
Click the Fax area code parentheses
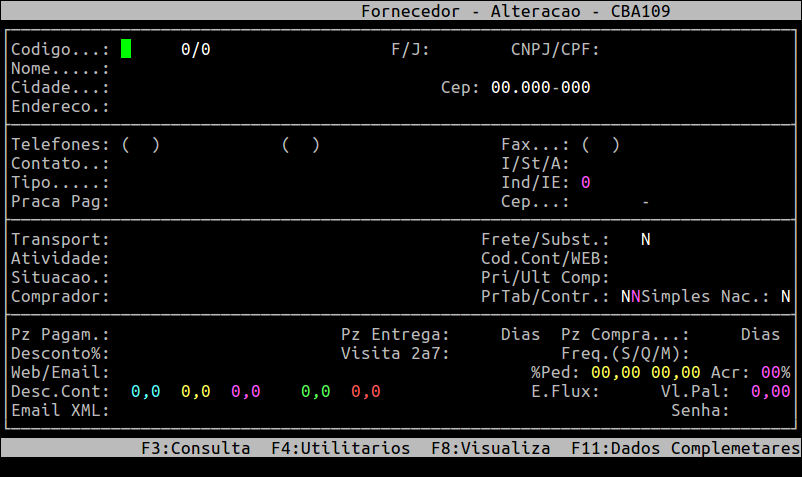tap(600, 145)
